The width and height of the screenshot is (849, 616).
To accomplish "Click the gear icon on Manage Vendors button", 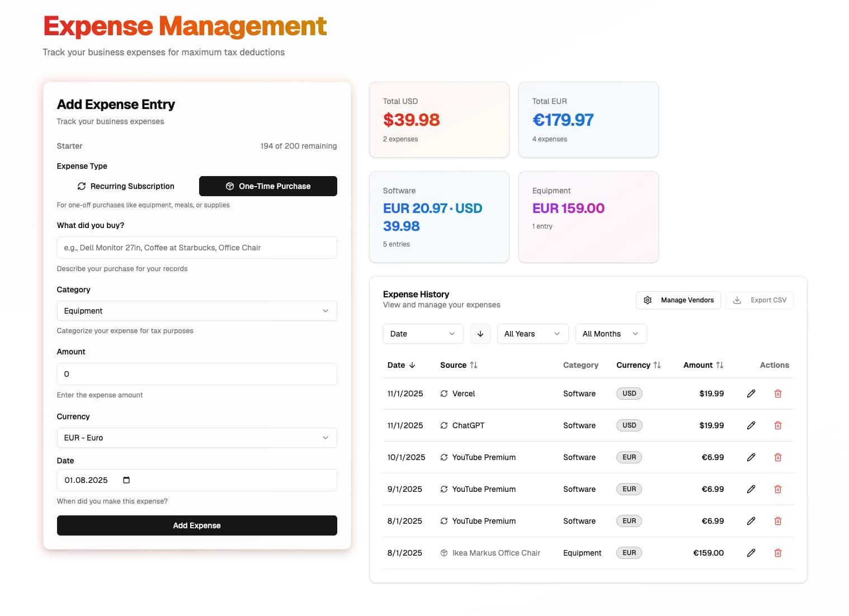I will [648, 300].
